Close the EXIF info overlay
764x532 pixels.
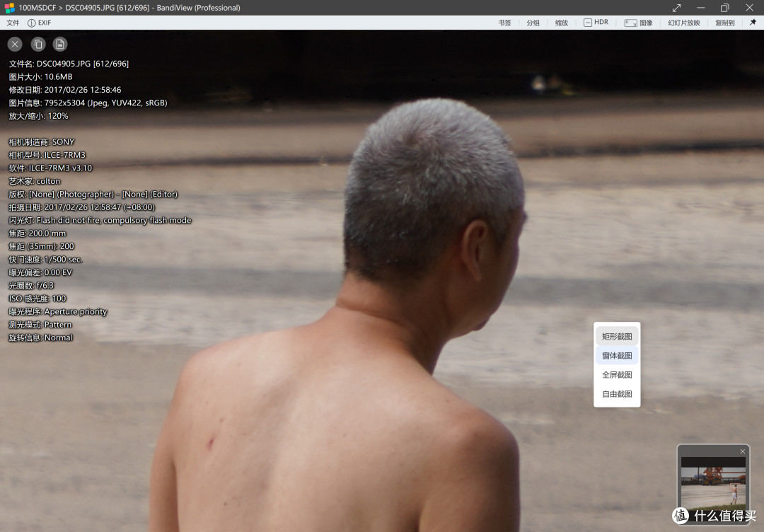[x=15, y=45]
